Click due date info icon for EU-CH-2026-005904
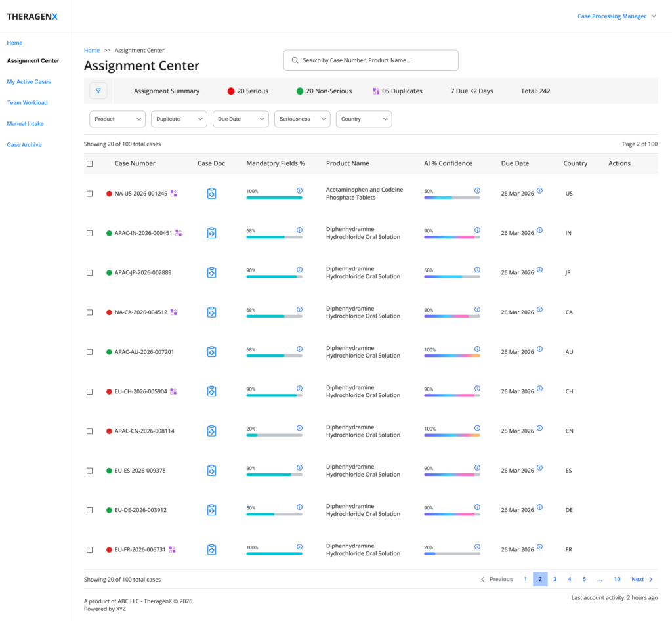The image size is (672, 621). pos(540,388)
